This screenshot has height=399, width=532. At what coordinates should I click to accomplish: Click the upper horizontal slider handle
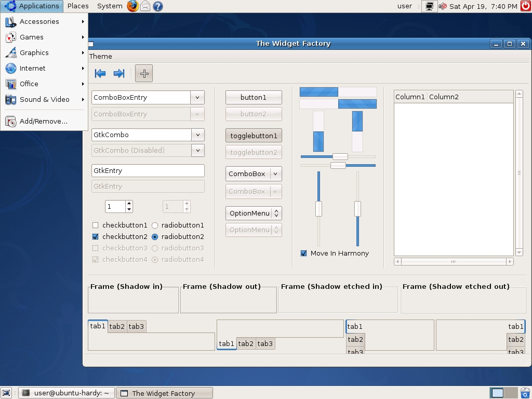click(340, 157)
